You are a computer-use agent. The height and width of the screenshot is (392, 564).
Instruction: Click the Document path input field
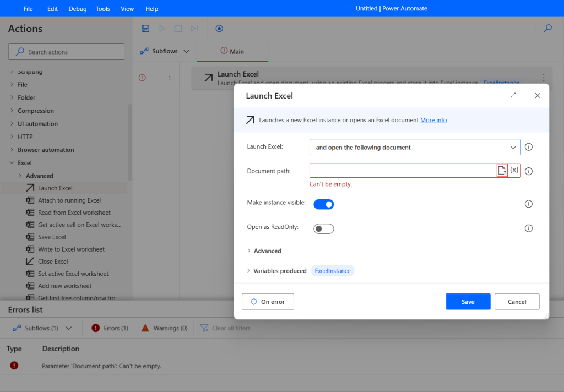click(x=403, y=171)
